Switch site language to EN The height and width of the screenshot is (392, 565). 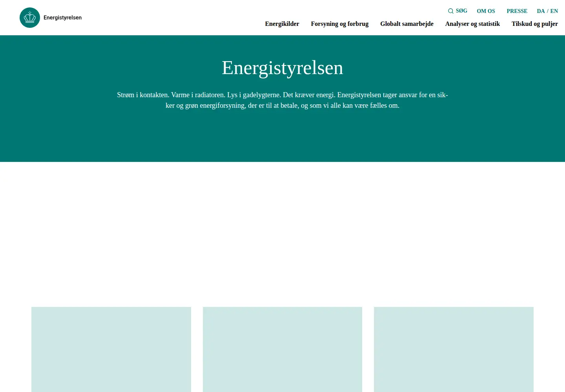(x=554, y=11)
